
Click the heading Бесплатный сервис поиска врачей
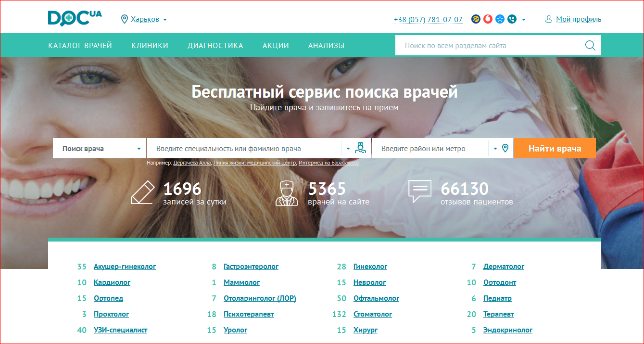(325, 91)
